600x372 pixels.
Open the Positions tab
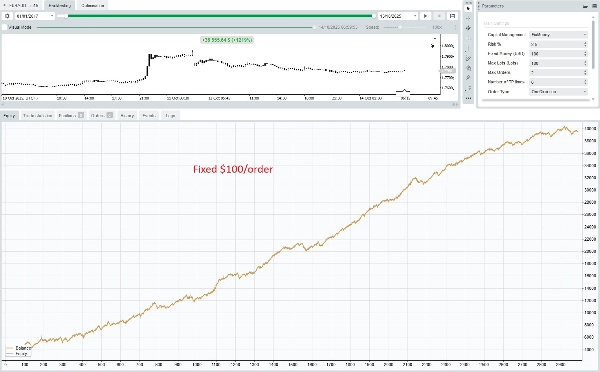pos(71,115)
